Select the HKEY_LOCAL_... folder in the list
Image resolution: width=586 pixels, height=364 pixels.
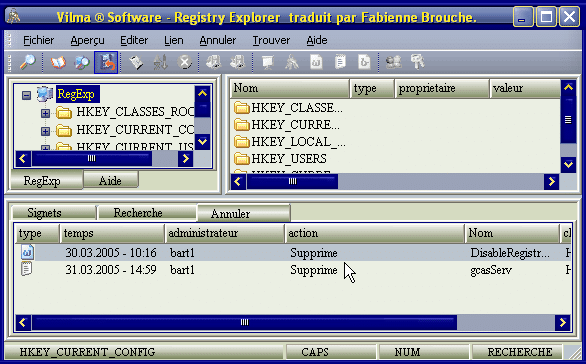(290, 142)
